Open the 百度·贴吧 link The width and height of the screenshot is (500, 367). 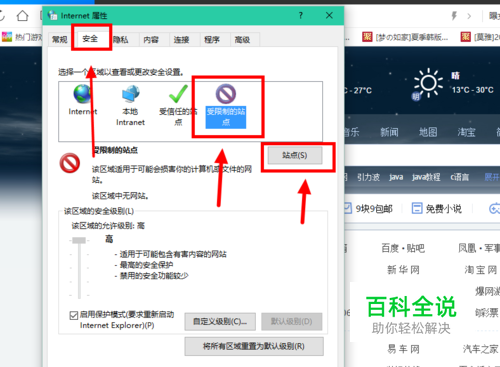403,248
